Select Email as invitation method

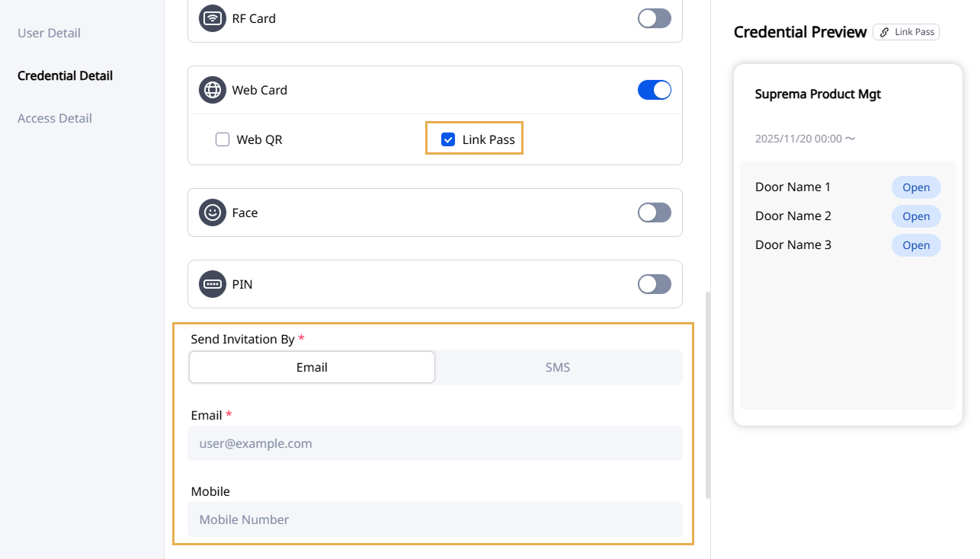[312, 367]
